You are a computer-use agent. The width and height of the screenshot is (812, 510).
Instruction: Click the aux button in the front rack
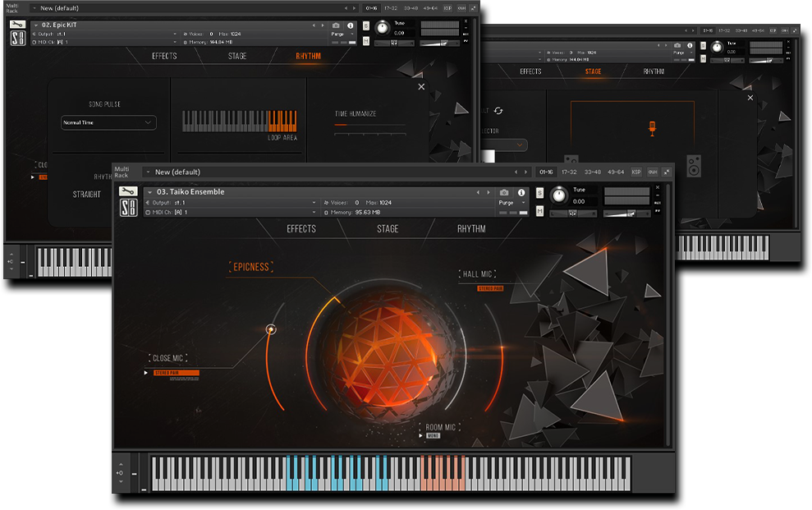(652, 172)
